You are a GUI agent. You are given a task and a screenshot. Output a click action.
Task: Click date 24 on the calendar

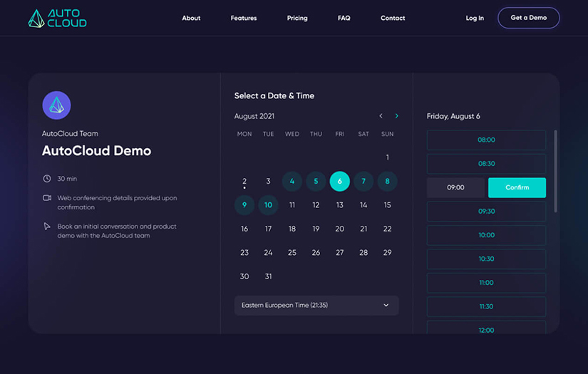tap(268, 253)
